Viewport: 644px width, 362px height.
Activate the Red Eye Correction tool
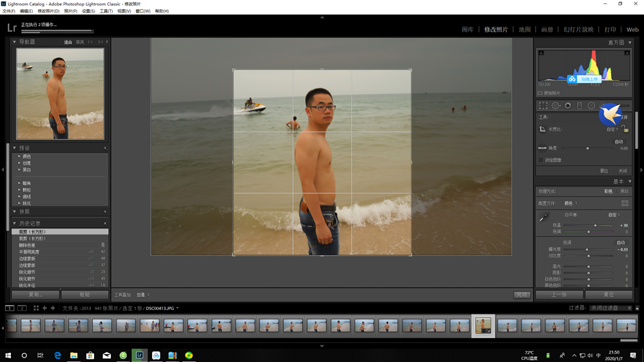(x=567, y=106)
